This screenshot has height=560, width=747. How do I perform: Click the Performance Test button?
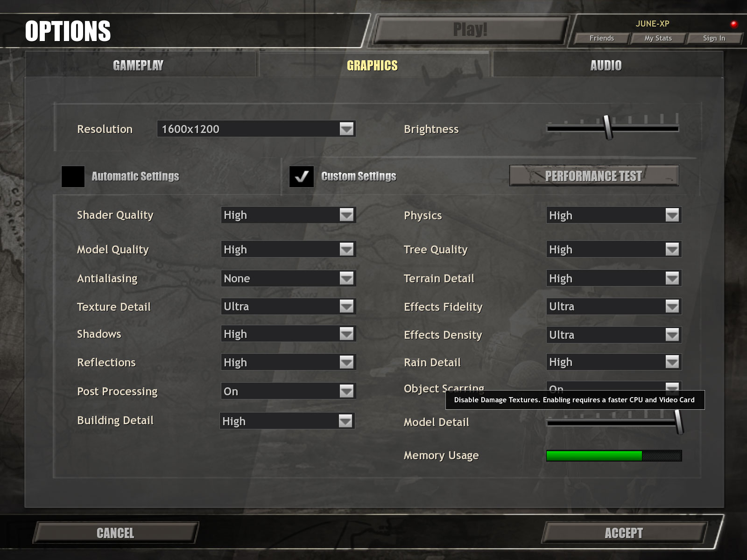(x=594, y=176)
